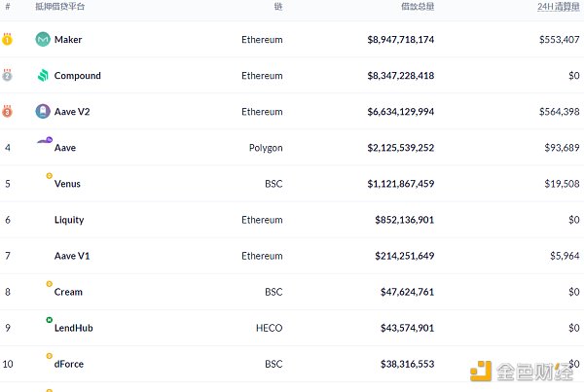
Task: Click the rank number column header
Action: [x=7, y=7]
